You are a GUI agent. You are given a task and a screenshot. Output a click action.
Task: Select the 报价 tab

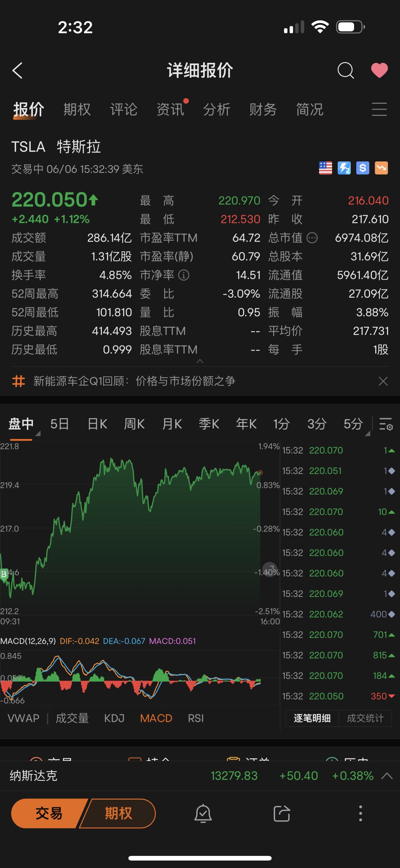coord(29,110)
